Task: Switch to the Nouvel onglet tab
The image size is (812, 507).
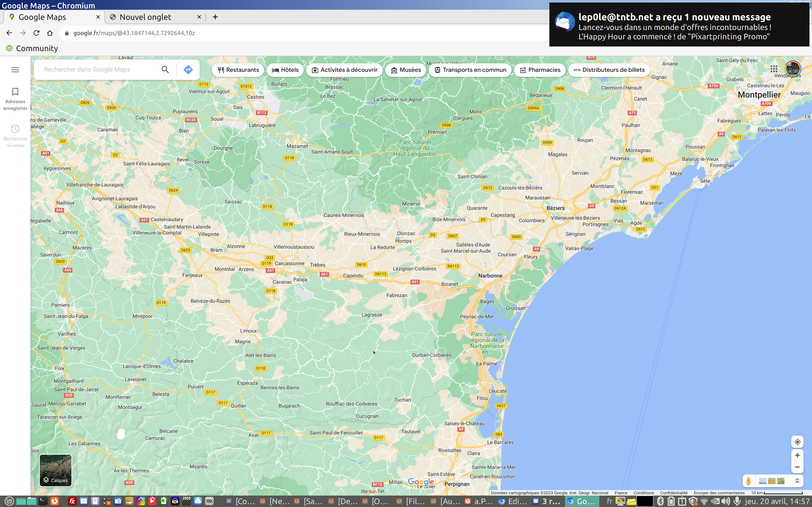Action: (145, 17)
